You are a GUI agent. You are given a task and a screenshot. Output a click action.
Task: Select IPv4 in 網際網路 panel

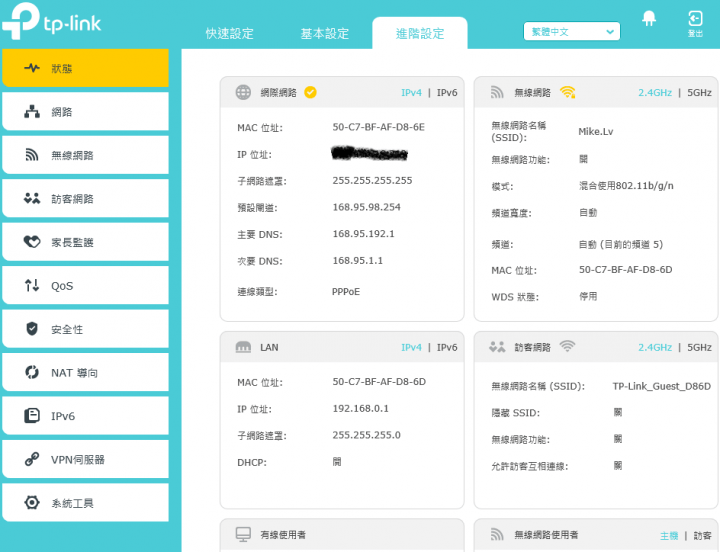(x=411, y=93)
